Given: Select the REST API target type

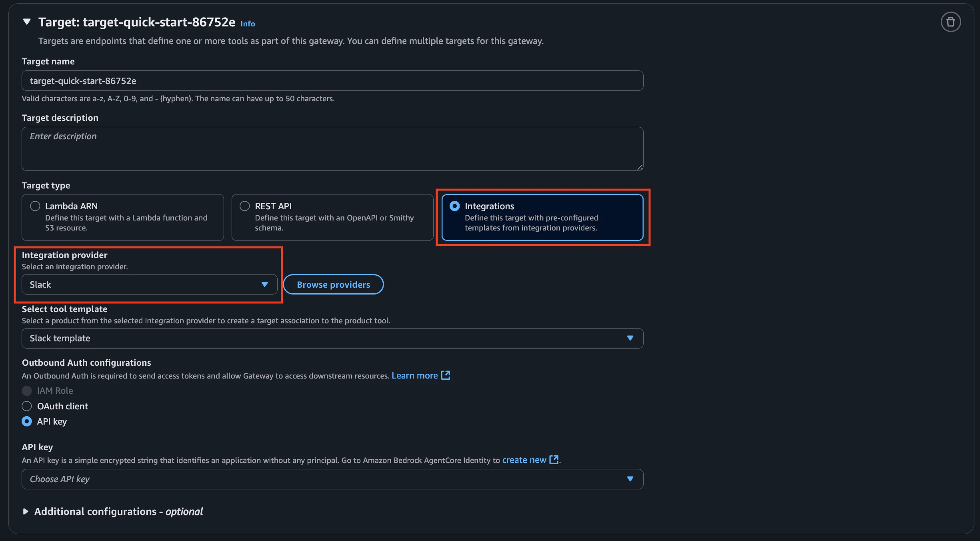Looking at the screenshot, I should [245, 206].
